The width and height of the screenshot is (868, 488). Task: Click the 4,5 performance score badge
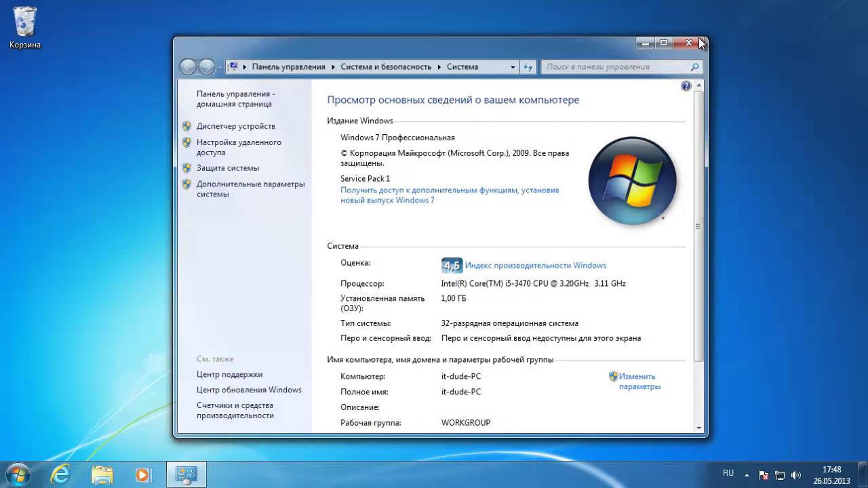click(451, 265)
